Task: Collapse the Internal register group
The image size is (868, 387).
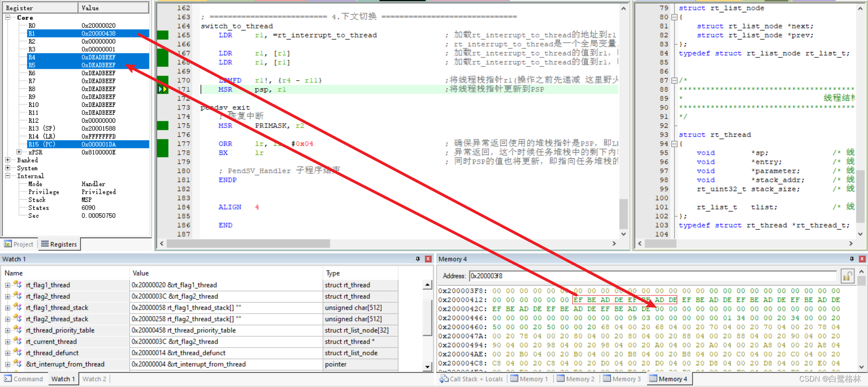Action: pyautogui.click(x=8, y=176)
